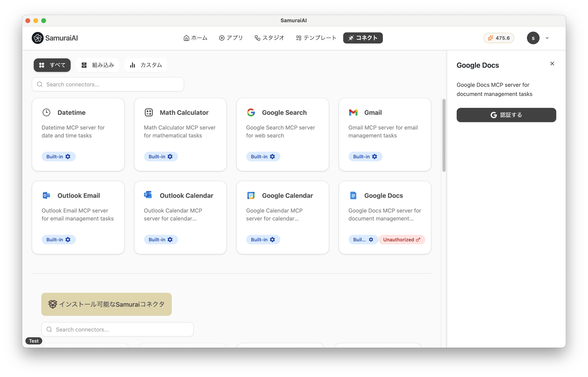Switch to the 組み込み filter
Screen dimensions: 588x377
tap(98, 65)
